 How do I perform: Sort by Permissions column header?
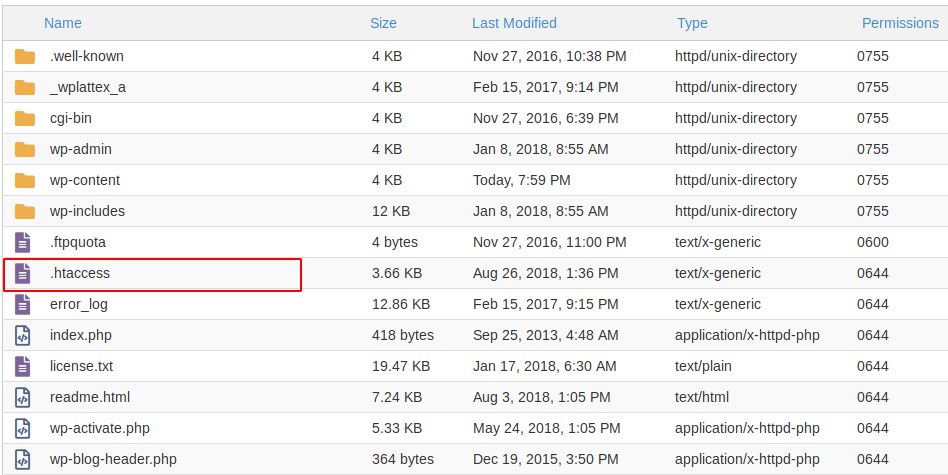(900, 22)
